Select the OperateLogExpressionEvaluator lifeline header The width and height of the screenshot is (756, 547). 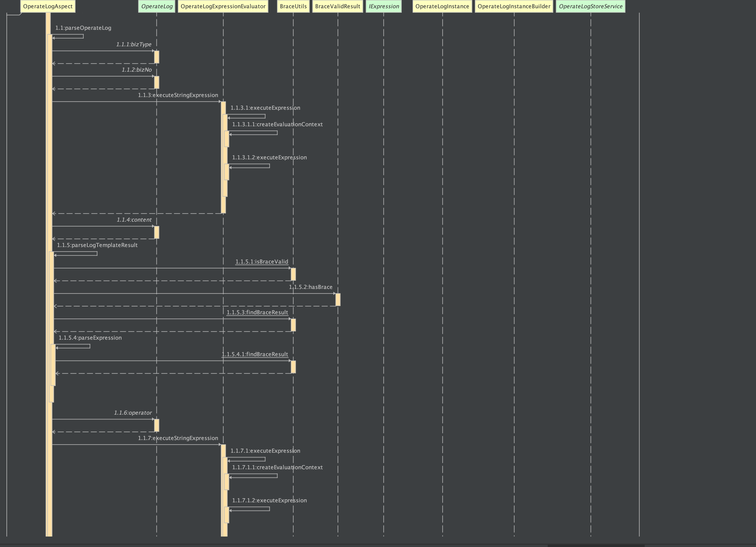[x=223, y=6]
